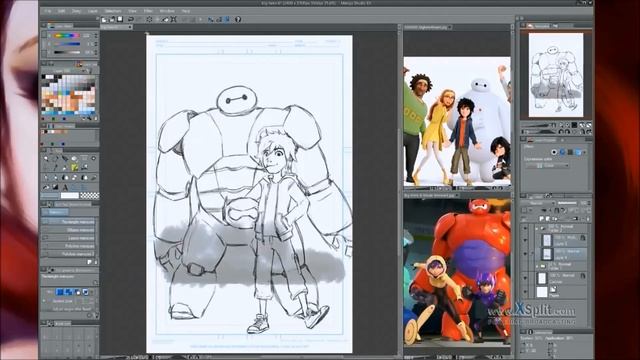Choose the first blue selection mode icon
Viewport: 640px width, 360px height.
click(x=60, y=292)
